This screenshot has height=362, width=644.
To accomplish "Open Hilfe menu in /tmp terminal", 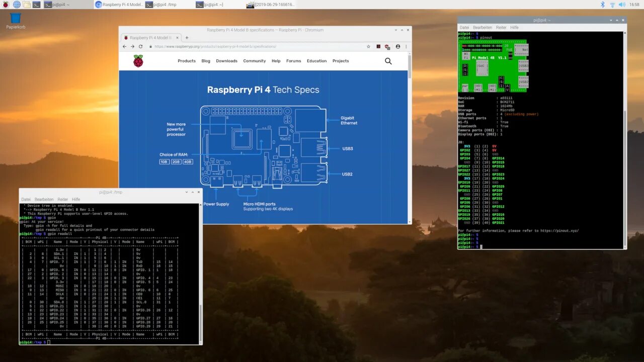I will coord(76,200).
